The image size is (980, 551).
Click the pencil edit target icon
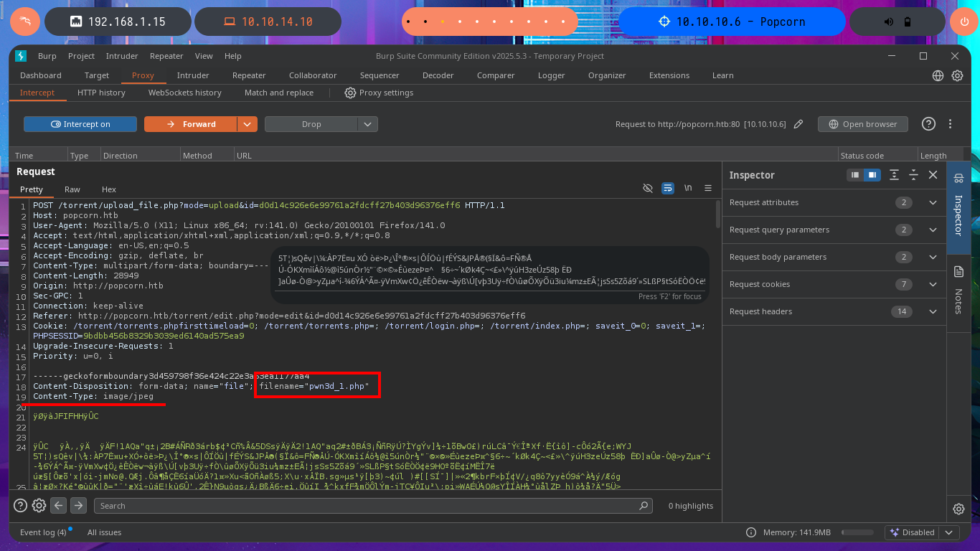(x=798, y=124)
